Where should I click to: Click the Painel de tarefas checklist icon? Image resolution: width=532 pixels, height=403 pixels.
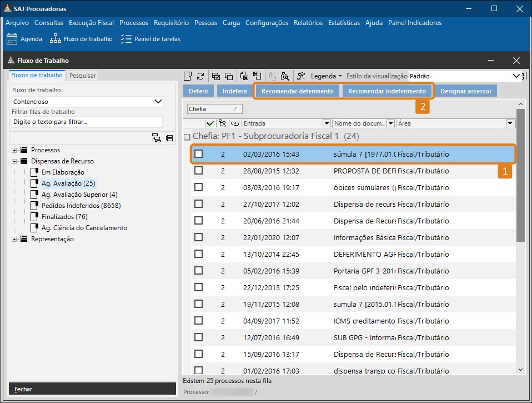(x=126, y=39)
